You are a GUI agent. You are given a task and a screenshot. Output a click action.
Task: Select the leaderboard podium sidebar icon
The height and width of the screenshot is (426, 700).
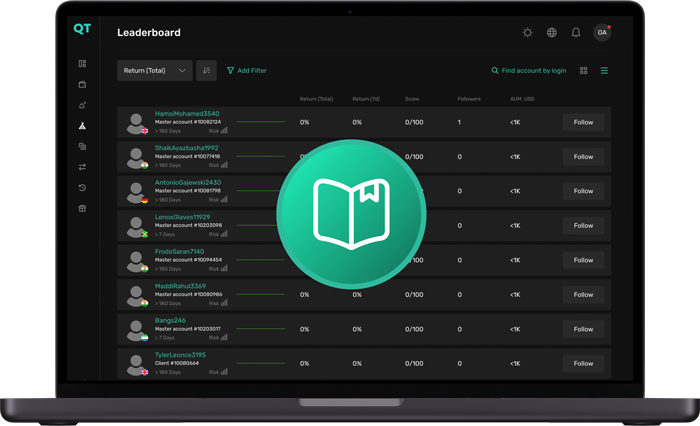82,126
